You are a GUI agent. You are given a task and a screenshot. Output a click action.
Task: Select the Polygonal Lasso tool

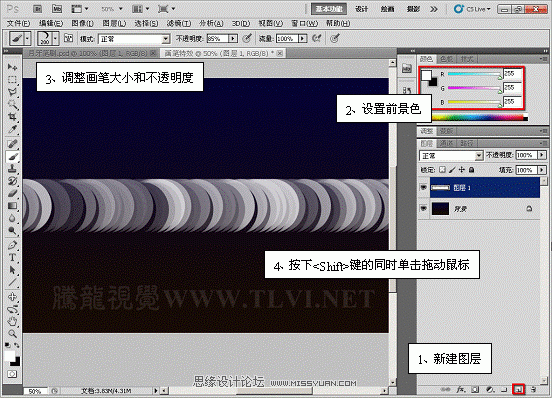12,92
